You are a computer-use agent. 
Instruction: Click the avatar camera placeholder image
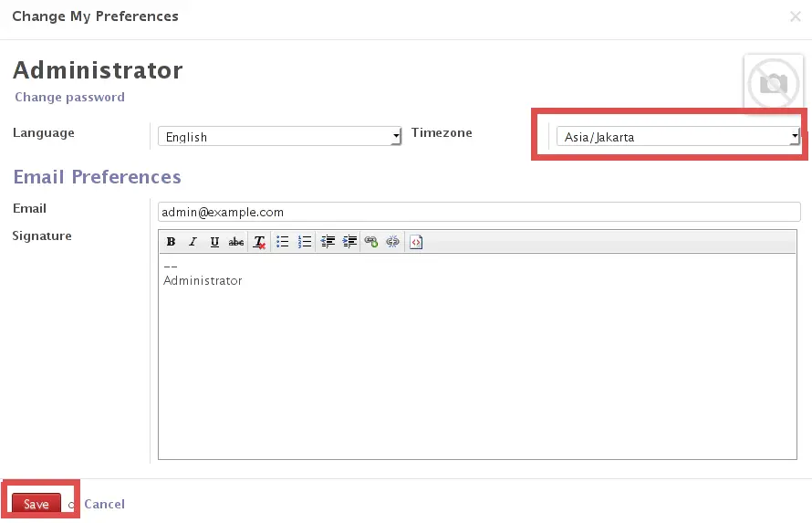773,83
